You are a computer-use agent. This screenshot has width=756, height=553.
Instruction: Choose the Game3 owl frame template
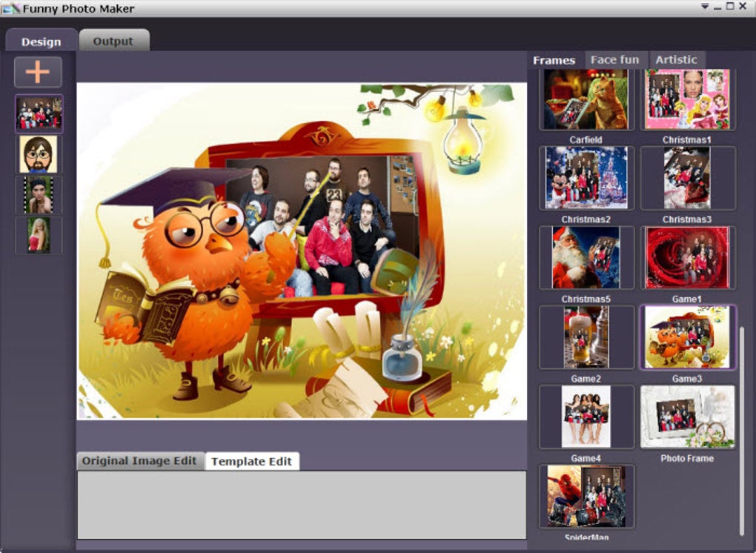pos(688,337)
